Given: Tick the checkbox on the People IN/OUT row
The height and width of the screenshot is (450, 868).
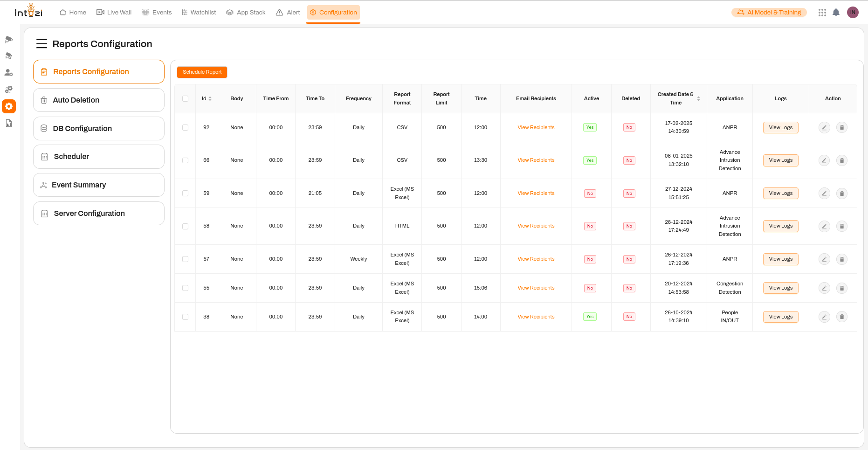Looking at the screenshot, I should (185, 317).
